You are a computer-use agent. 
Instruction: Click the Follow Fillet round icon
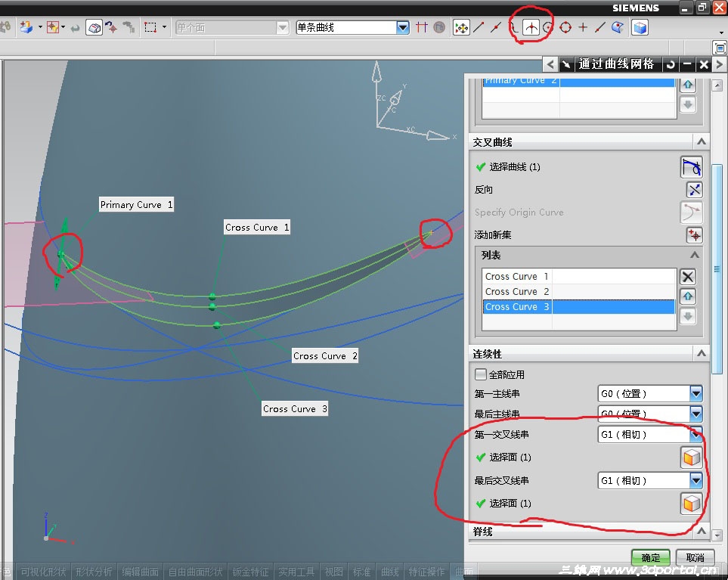point(438,28)
